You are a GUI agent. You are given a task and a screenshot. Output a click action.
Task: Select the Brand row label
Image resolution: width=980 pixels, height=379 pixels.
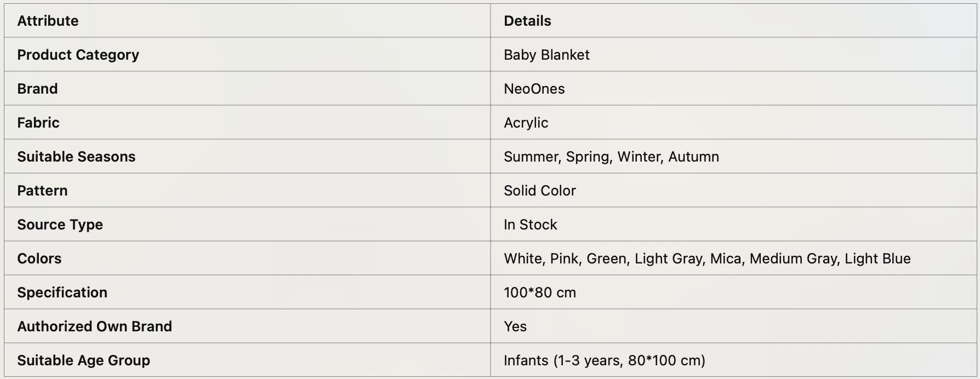click(x=37, y=89)
